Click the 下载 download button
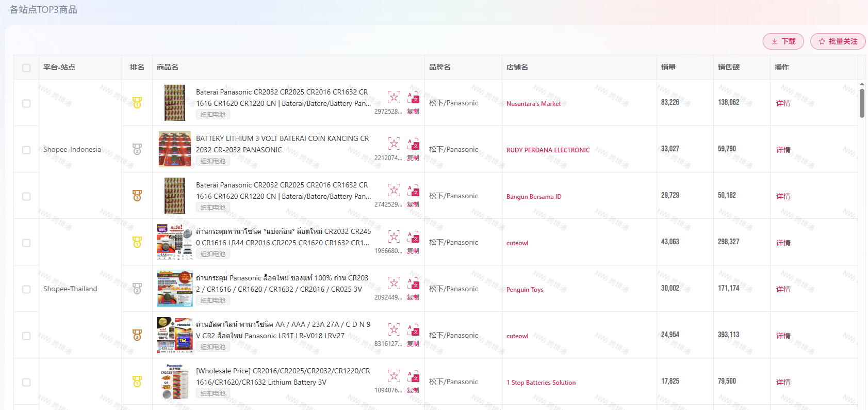 pyautogui.click(x=783, y=41)
